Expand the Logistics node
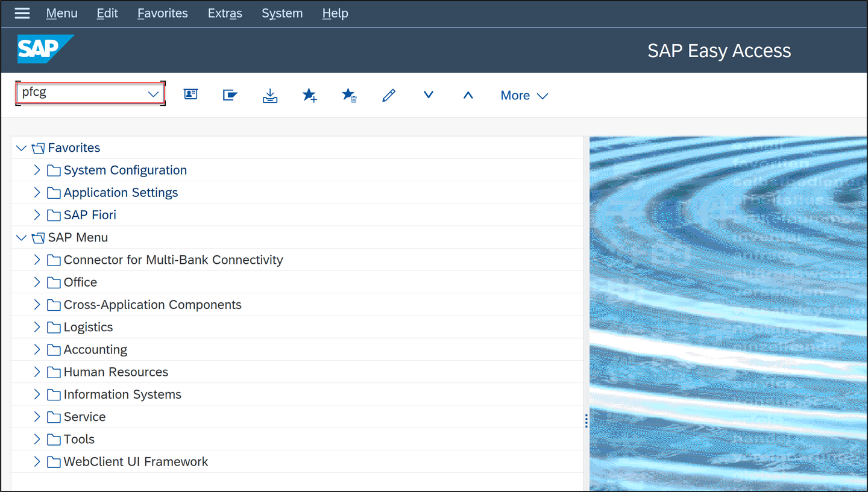868x492 pixels. (37, 328)
